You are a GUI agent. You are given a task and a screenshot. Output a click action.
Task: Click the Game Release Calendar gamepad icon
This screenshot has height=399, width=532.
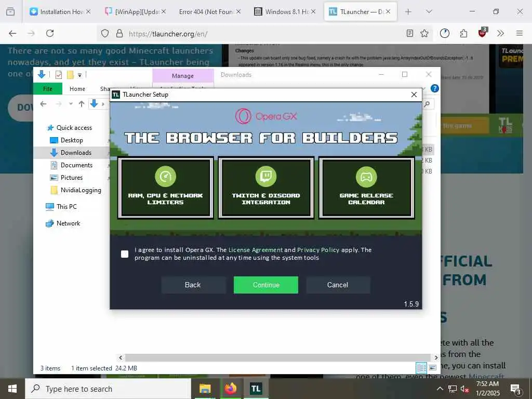[x=366, y=177]
